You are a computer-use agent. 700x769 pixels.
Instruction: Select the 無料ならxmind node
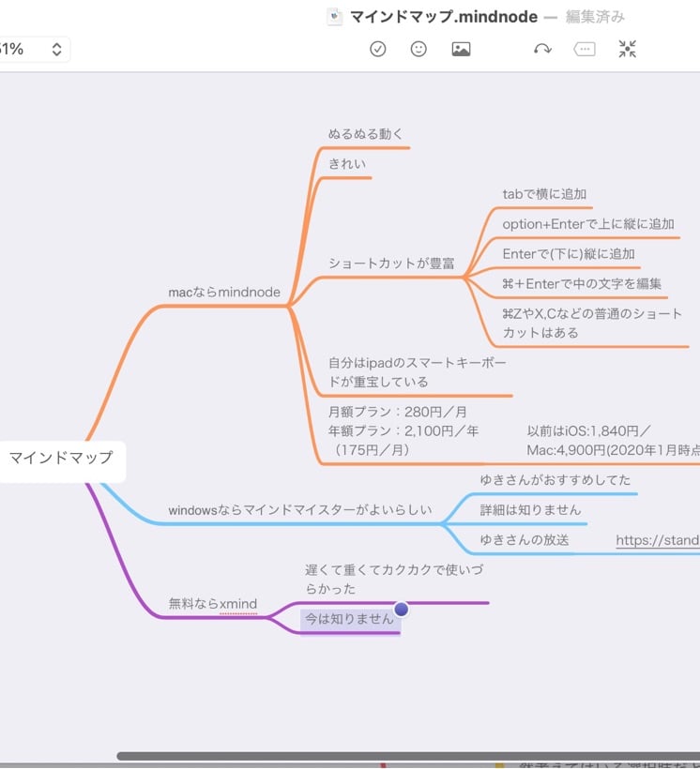pyautogui.click(x=213, y=604)
